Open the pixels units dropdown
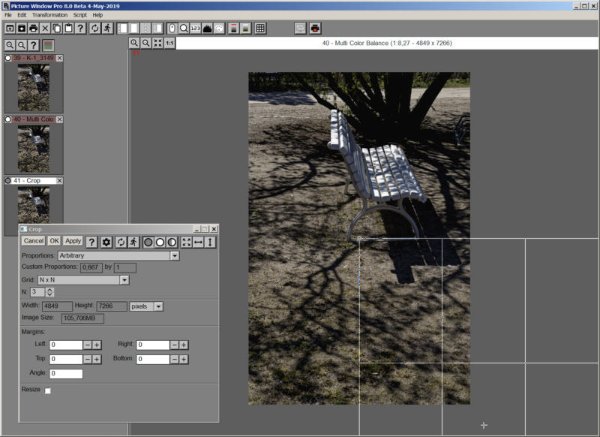This screenshot has width=600, height=437. [x=159, y=305]
